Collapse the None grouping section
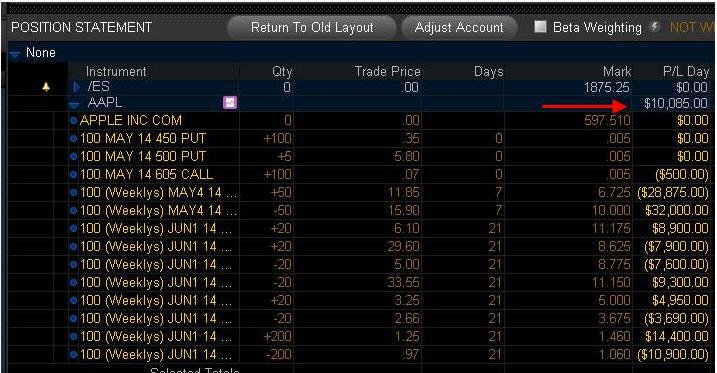 pos(15,55)
